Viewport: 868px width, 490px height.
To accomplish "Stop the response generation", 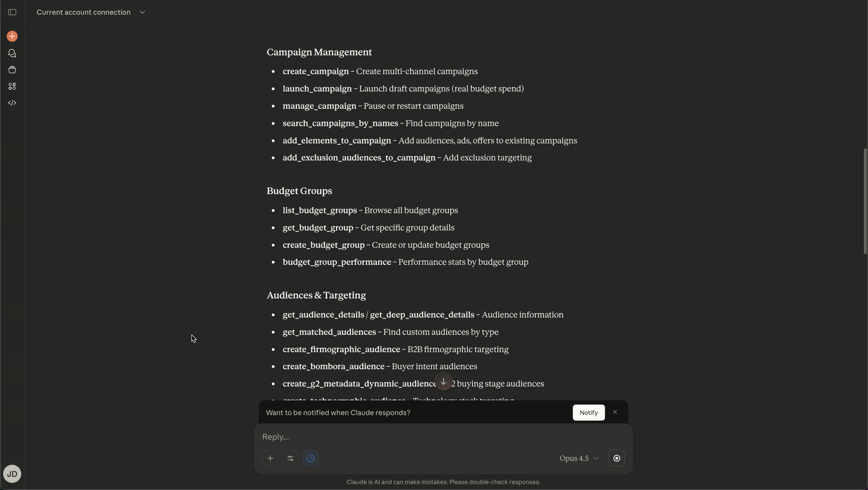I will 616,458.
